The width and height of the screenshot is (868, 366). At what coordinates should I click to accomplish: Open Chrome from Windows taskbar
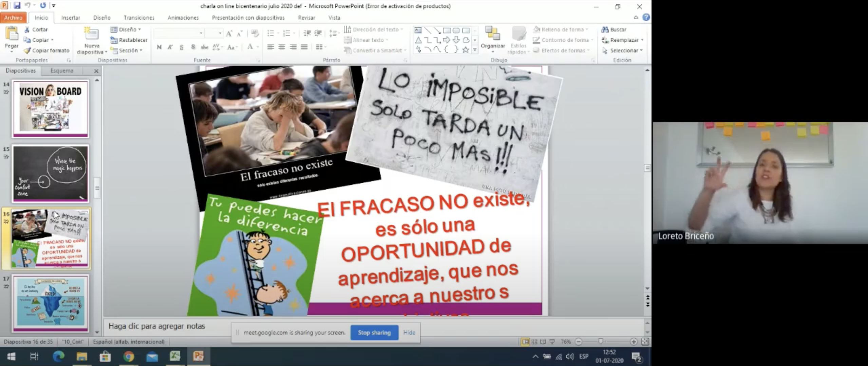click(x=129, y=356)
